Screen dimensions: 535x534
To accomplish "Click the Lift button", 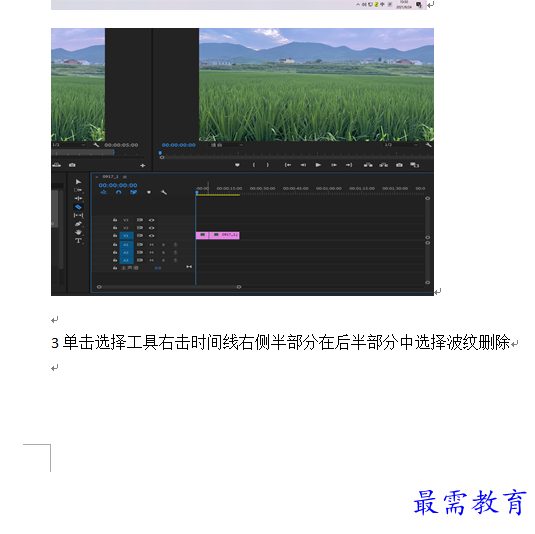I will tap(368, 165).
